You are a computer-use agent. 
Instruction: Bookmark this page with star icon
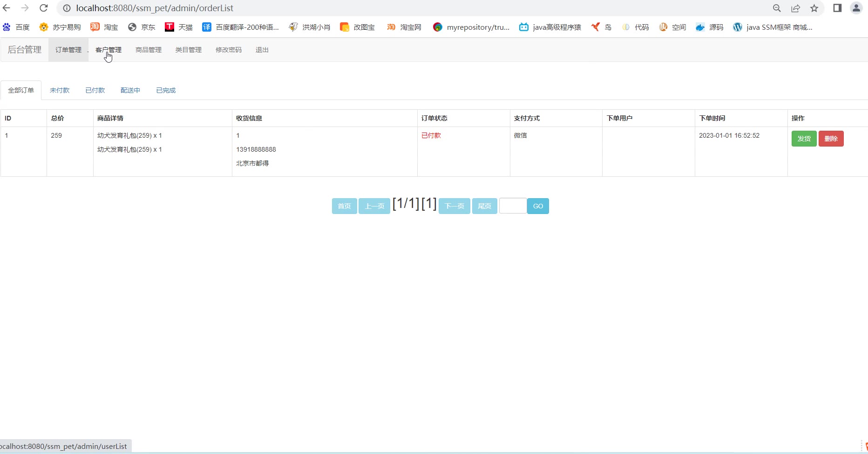point(814,8)
